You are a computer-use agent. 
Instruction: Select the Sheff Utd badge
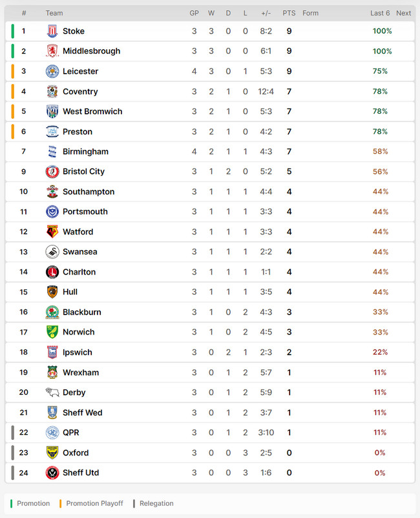pyautogui.click(x=52, y=473)
